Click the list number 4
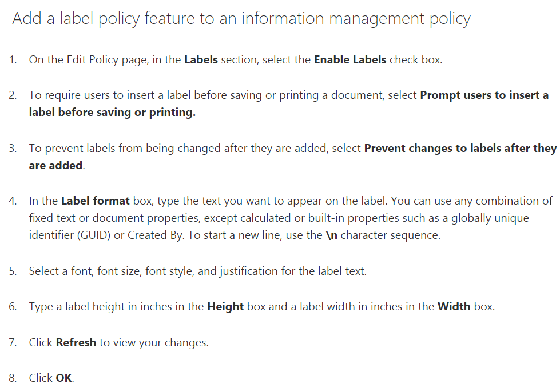The width and height of the screenshot is (560, 392). 13,201
